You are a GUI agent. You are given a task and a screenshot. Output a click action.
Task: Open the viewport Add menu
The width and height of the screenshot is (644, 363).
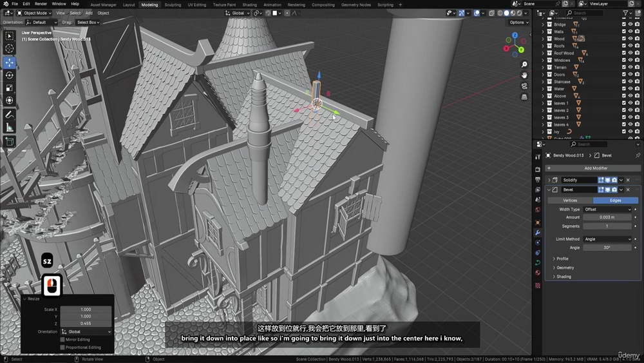89,13
